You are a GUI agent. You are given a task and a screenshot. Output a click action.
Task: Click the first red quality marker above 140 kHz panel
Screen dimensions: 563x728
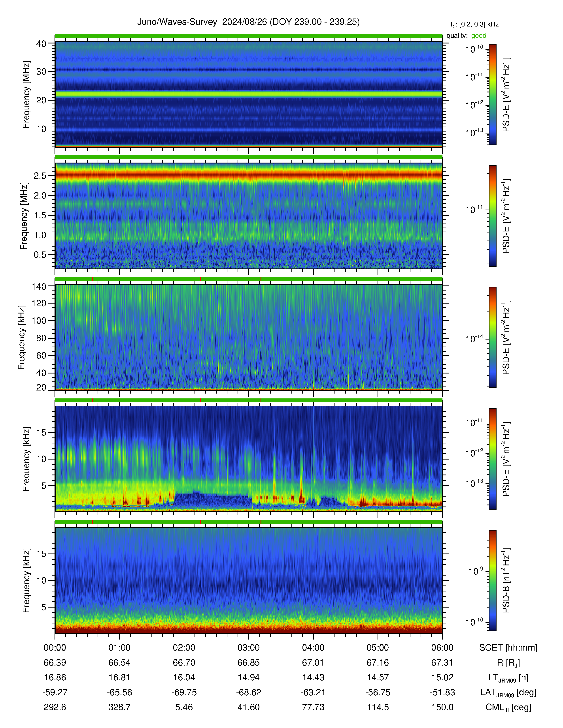(93, 279)
